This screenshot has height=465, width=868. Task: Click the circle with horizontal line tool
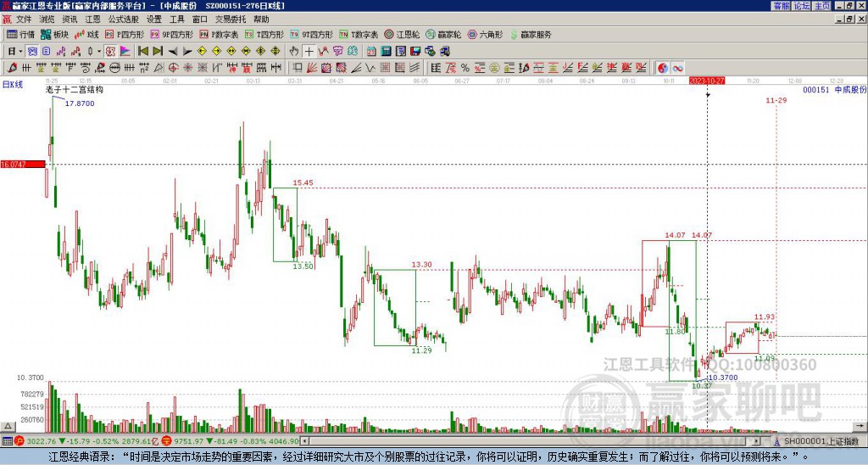click(114, 68)
